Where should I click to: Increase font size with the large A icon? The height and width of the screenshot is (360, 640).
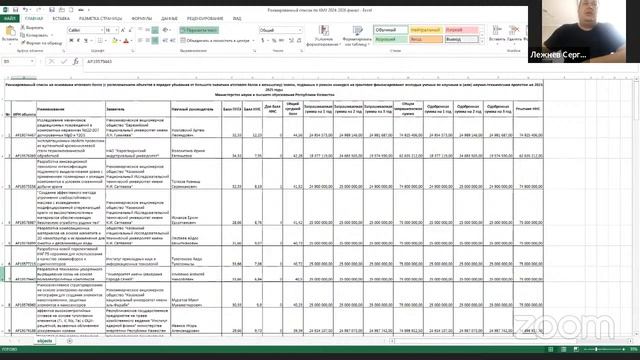tap(123, 30)
